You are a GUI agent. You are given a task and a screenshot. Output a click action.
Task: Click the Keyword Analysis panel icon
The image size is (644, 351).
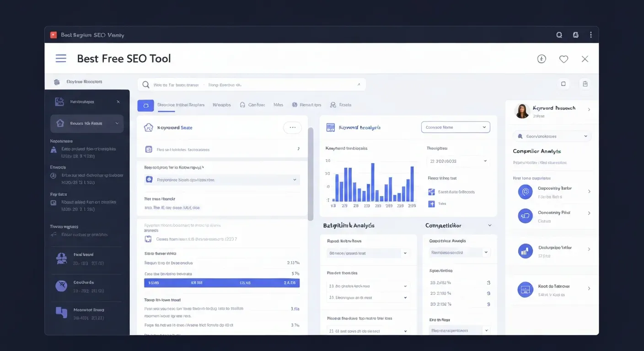[330, 127]
